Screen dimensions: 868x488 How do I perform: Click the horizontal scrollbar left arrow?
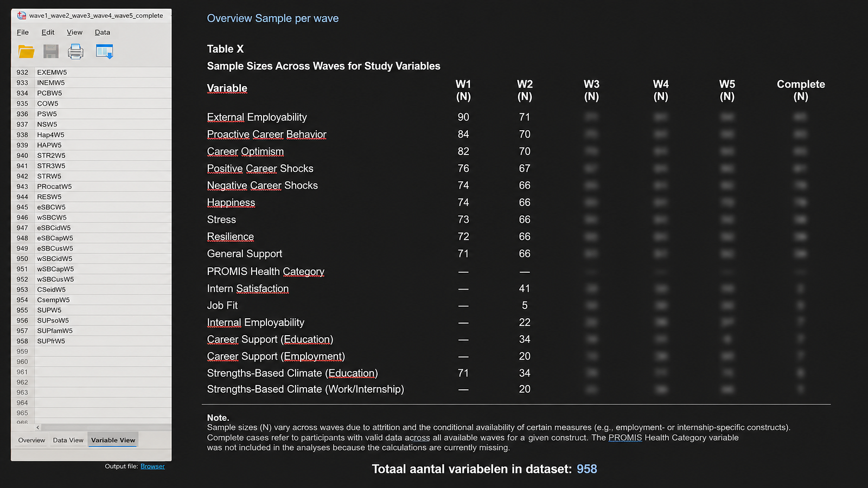[x=37, y=427]
